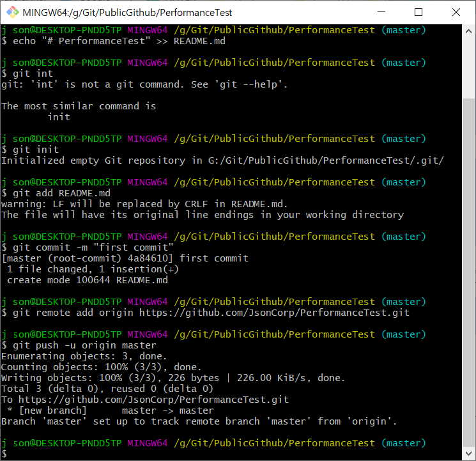Screen dimensions: 476x461
Task: Click the scrollbar down arrow
Action: tap(468, 453)
